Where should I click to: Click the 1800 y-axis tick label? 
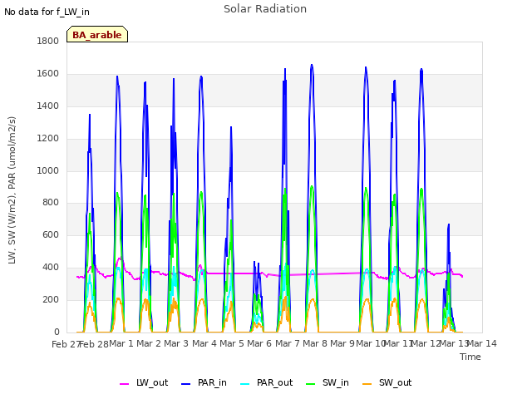[48, 41]
